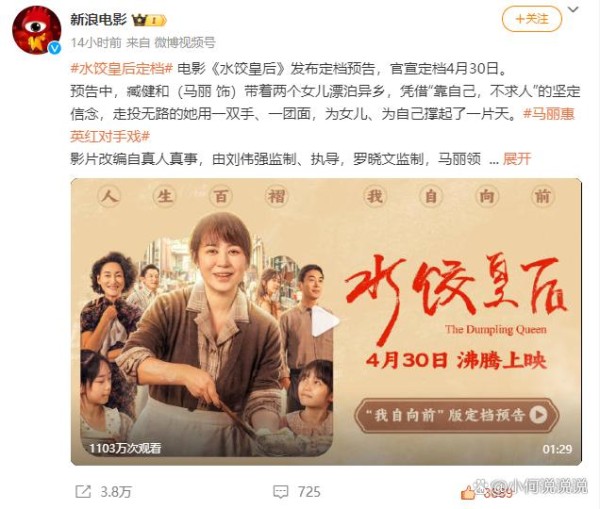Click the blue verified badge on avatar
600x509 pixels.
(54, 48)
